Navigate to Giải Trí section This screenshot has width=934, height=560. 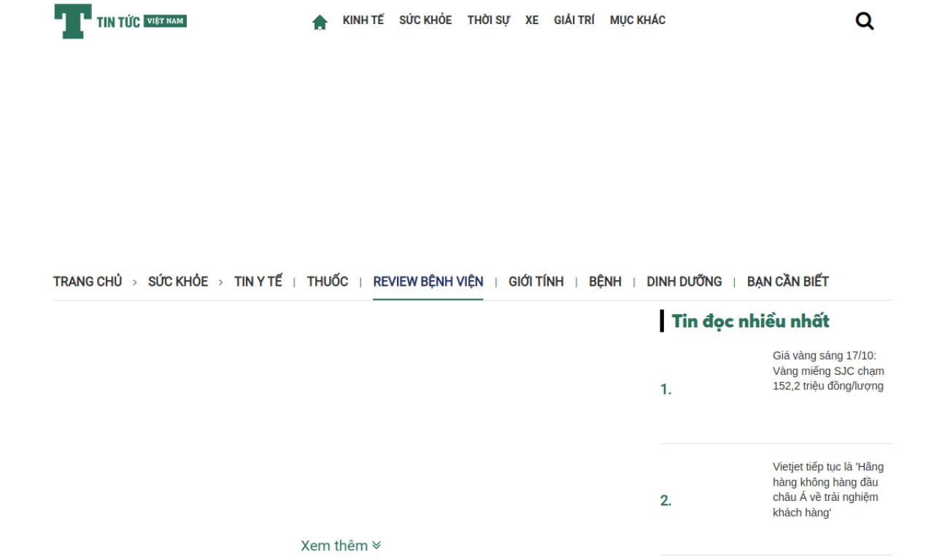coord(574,20)
